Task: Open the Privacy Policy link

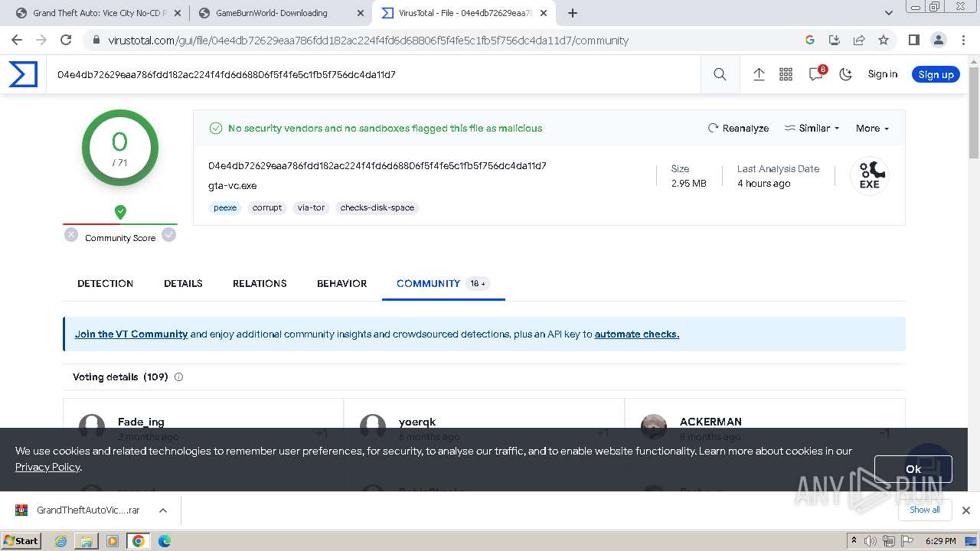Action: pyautogui.click(x=47, y=467)
